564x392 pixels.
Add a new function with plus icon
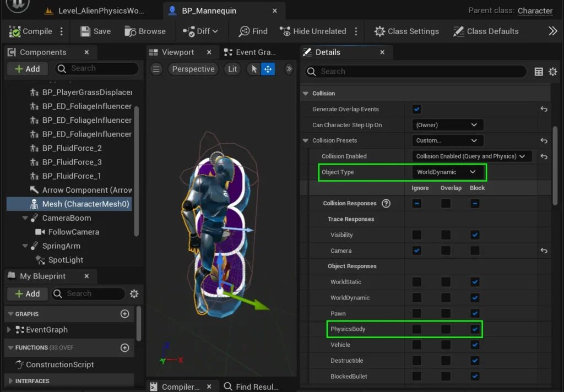tap(124, 347)
